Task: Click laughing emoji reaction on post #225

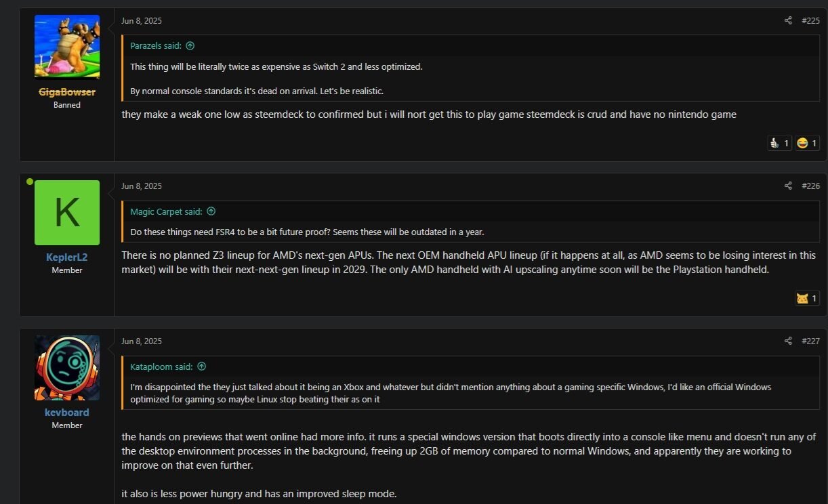Action: click(807, 143)
